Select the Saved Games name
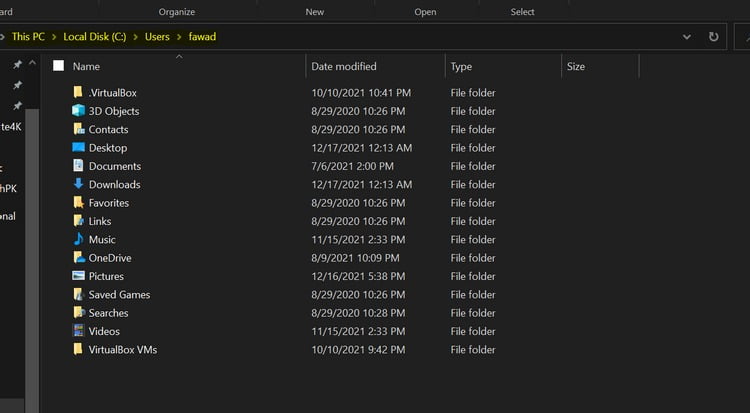The width and height of the screenshot is (750, 413). [x=119, y=295]
